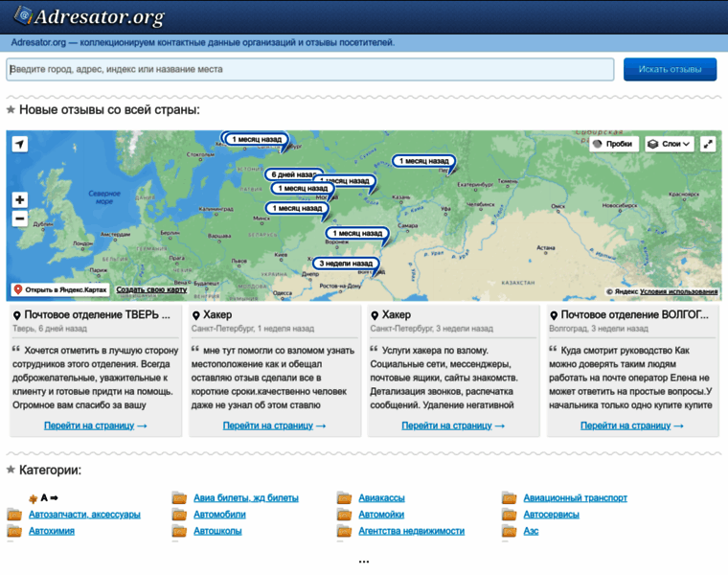Open the Авиакассы category
Screen dimensions: 728x575
point(381,498)
